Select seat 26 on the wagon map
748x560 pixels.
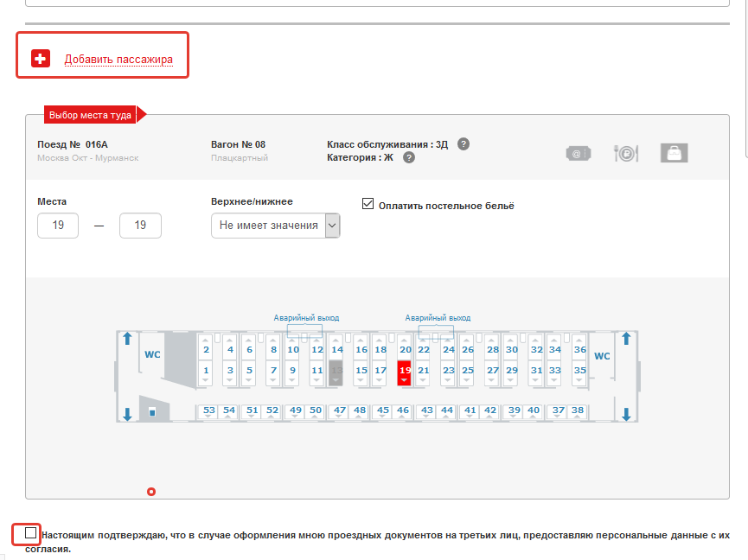click(468, 348)
